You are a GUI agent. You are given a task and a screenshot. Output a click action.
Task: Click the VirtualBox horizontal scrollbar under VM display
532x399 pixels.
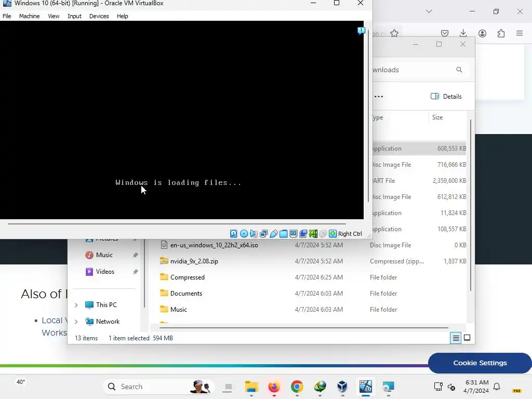point(177,223)
